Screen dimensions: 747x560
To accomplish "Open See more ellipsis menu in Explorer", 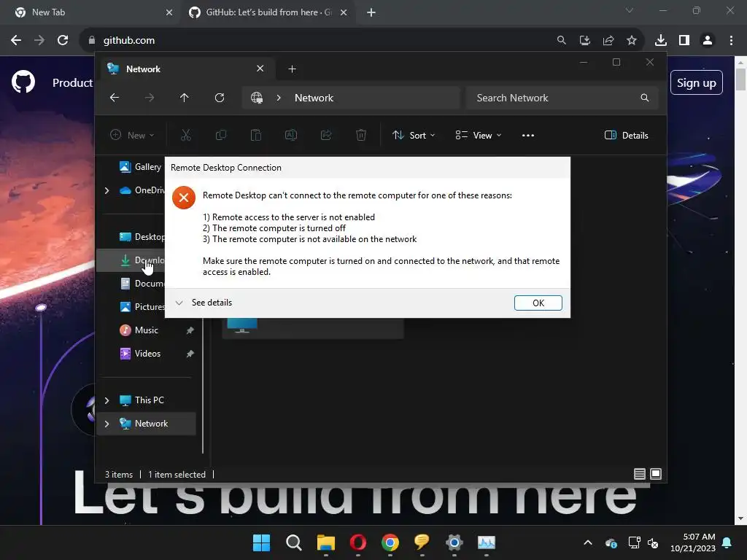I will tap(528, 135).
